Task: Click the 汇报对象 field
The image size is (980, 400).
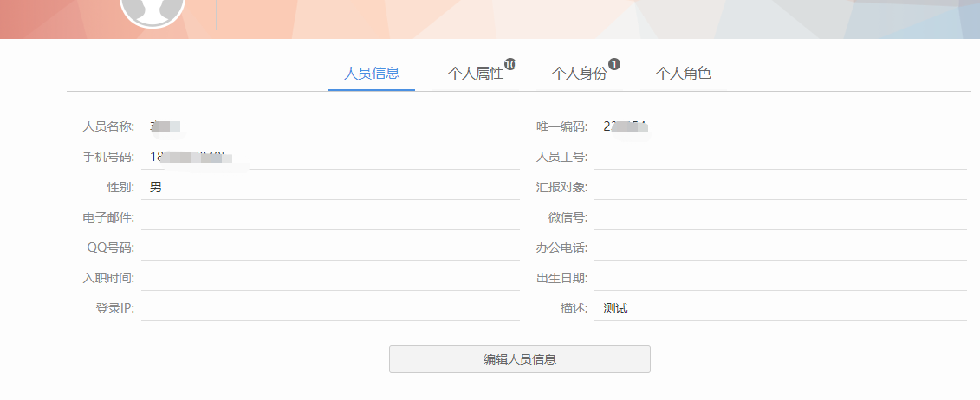Action: pyautogui.click(x=780, y=187)
